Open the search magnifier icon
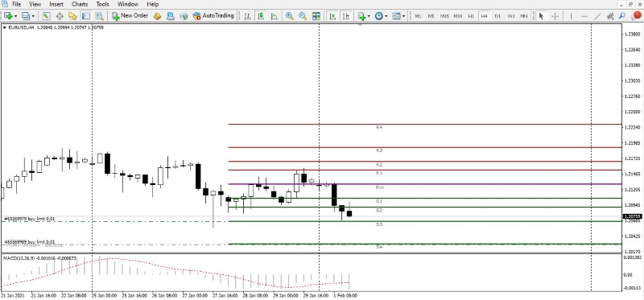644x300 pixels. click(x=622, y=16)
